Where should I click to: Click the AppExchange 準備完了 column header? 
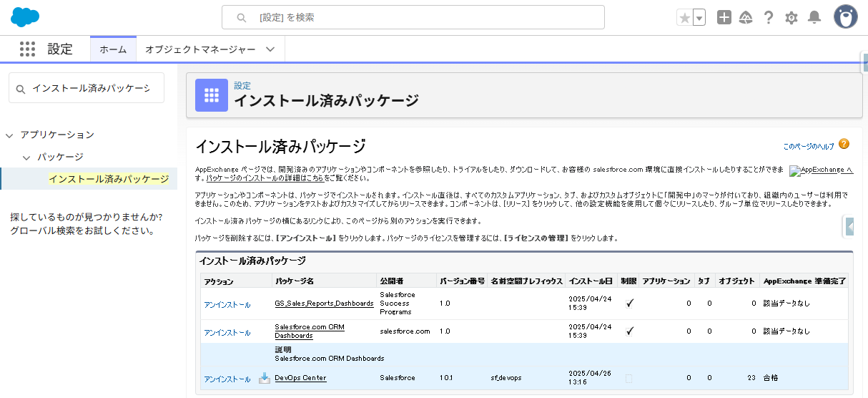pos(804,281)
